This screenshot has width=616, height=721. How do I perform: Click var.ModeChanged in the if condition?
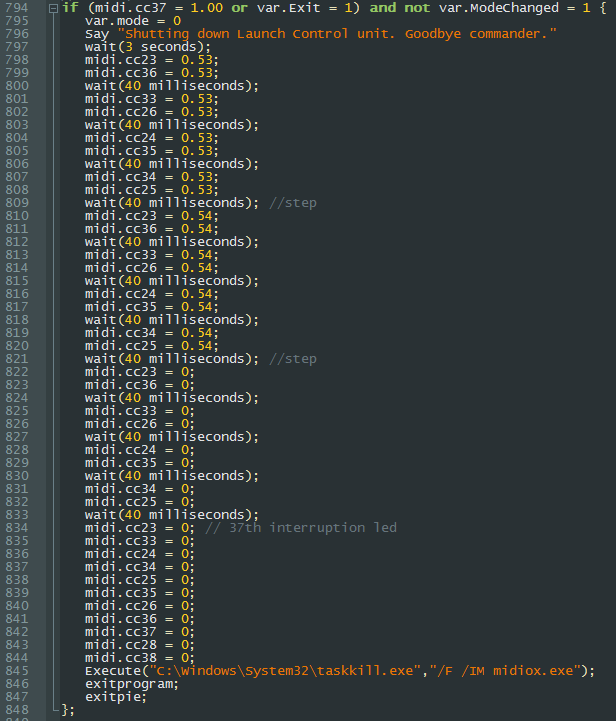click(499, 8)
